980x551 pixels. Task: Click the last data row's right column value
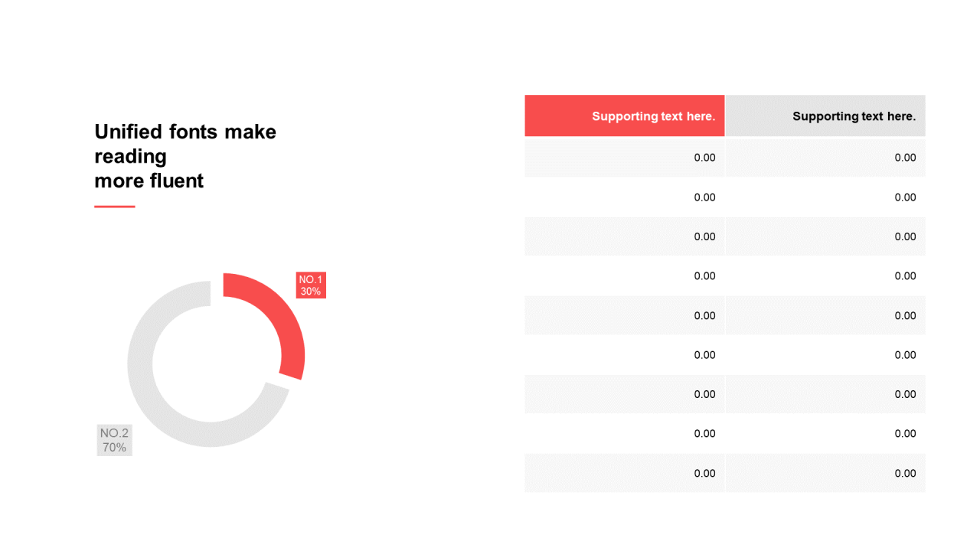(x=905, y=473)
